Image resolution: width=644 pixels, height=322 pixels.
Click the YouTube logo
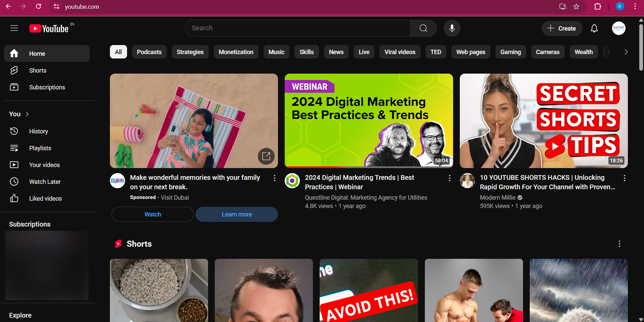(x=49, y=29)
